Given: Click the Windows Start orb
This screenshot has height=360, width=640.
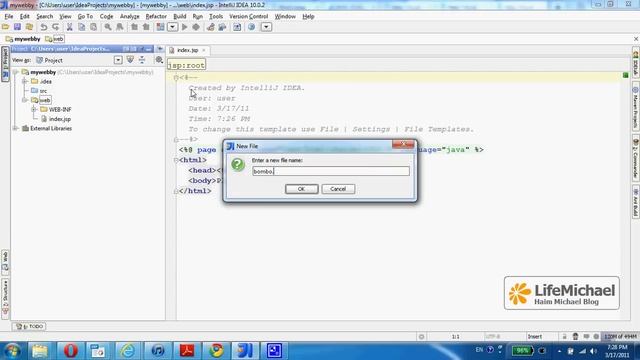Looking at the screenshot, I should (x=12, y=351).
